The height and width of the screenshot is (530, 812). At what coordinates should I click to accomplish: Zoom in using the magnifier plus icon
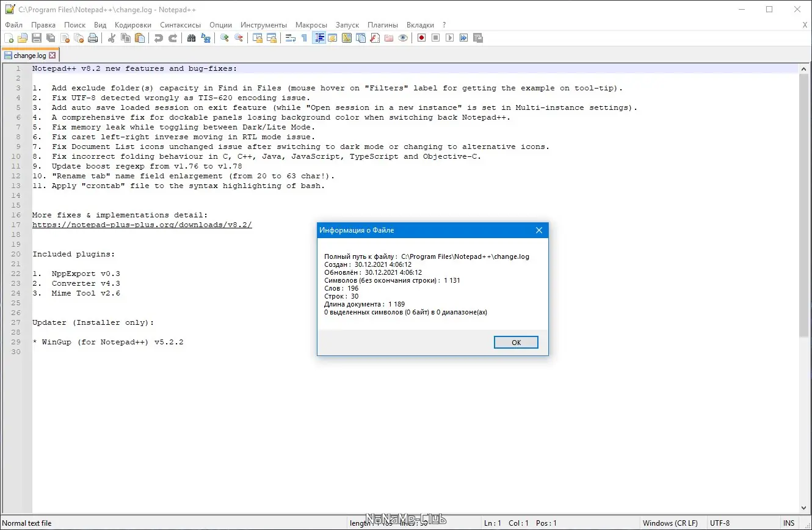click(225, 38)
